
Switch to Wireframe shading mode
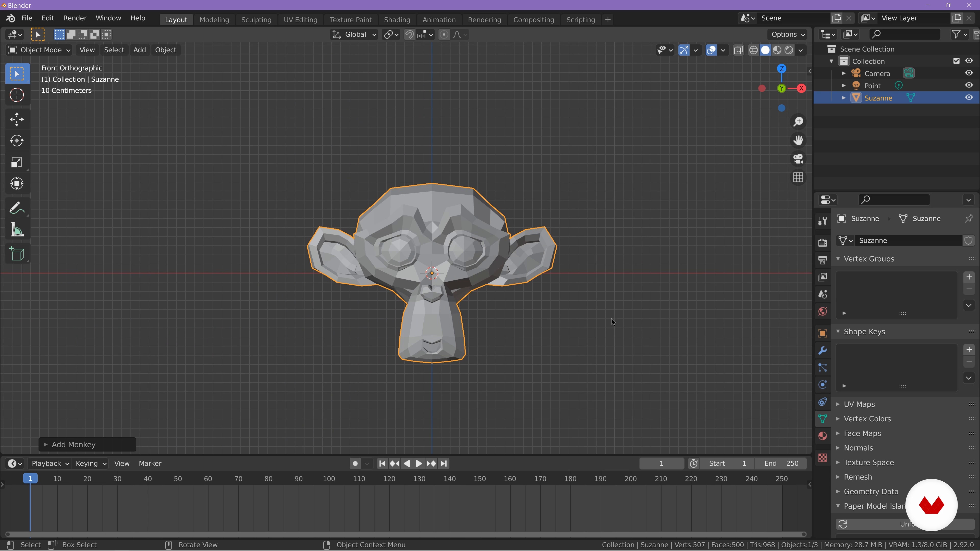pyautogui.click(x=753, y=50)
